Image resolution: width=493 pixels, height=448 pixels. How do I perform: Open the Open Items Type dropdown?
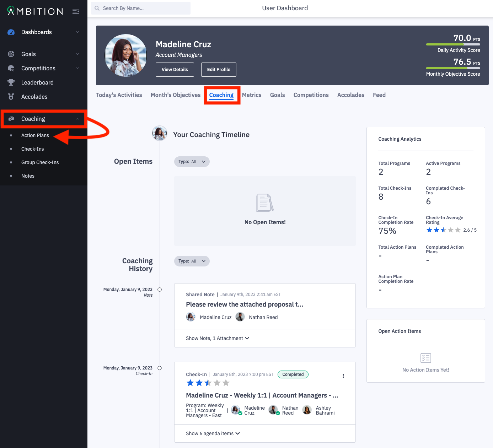pos(192,162)
